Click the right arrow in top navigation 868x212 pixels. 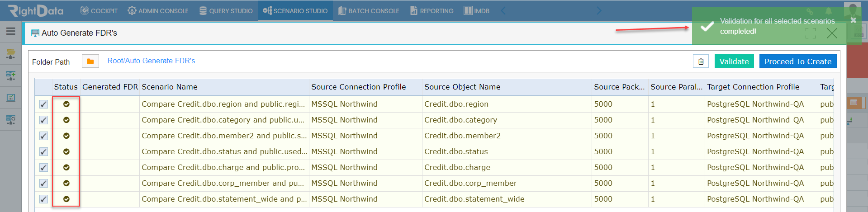click(599, 10)
